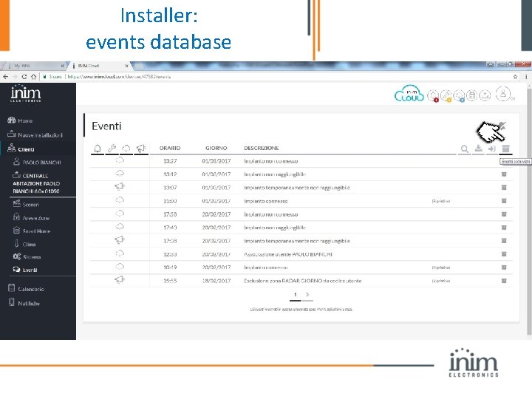The height and width of the screenshot is (399, 532).
Task: Click the browser home button
Action: [33, 77]
